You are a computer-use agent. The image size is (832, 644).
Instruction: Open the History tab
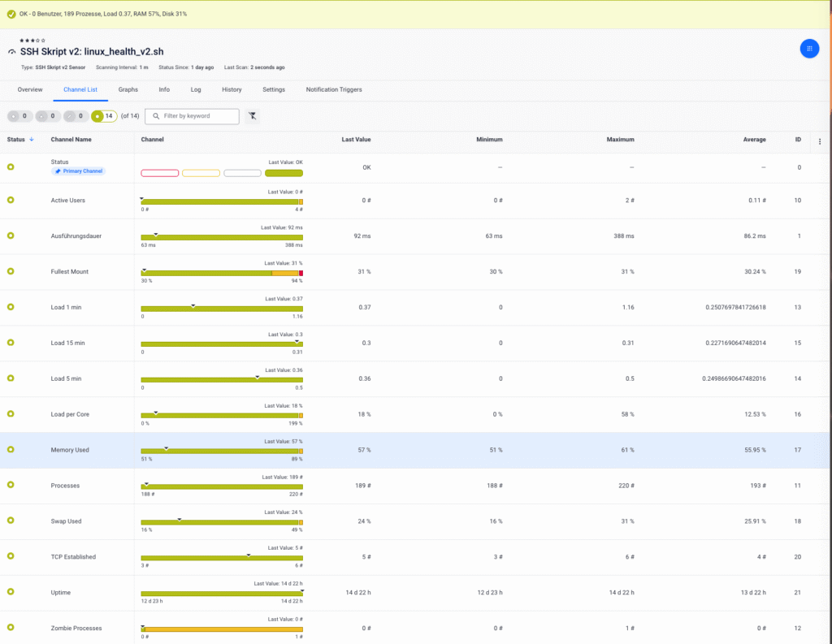(x=232, y=89)
